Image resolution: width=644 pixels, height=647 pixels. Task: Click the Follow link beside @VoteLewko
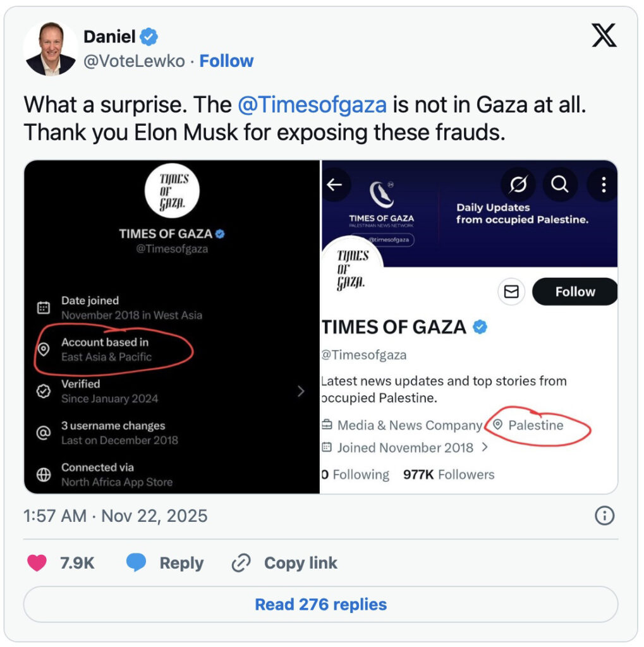pyautogui.click(x=226, y=61)
